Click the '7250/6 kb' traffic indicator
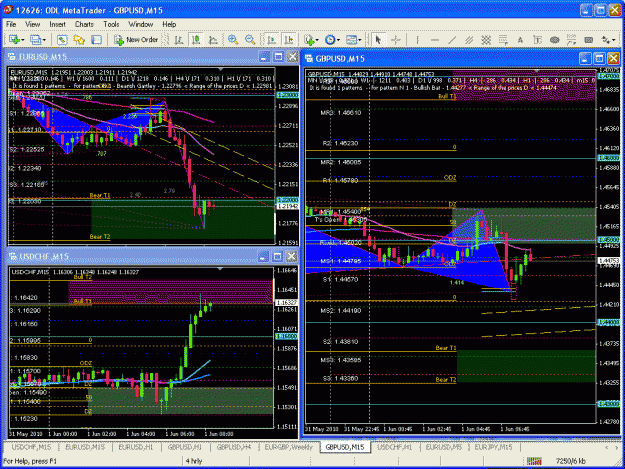625x469 pixels. click(571, 461)
